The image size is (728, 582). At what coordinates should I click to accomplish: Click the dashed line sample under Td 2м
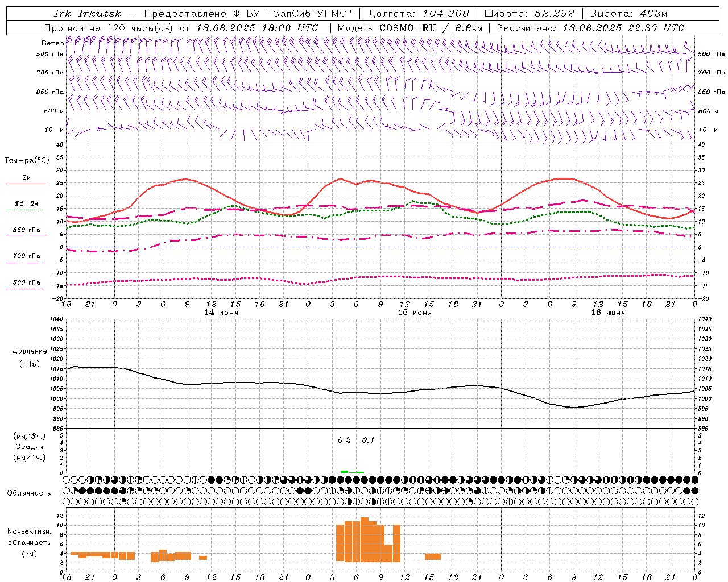[x=26, y=210]
